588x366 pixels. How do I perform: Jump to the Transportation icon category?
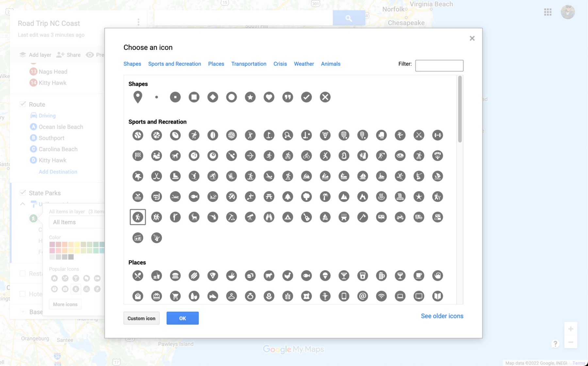click(249, 64)
